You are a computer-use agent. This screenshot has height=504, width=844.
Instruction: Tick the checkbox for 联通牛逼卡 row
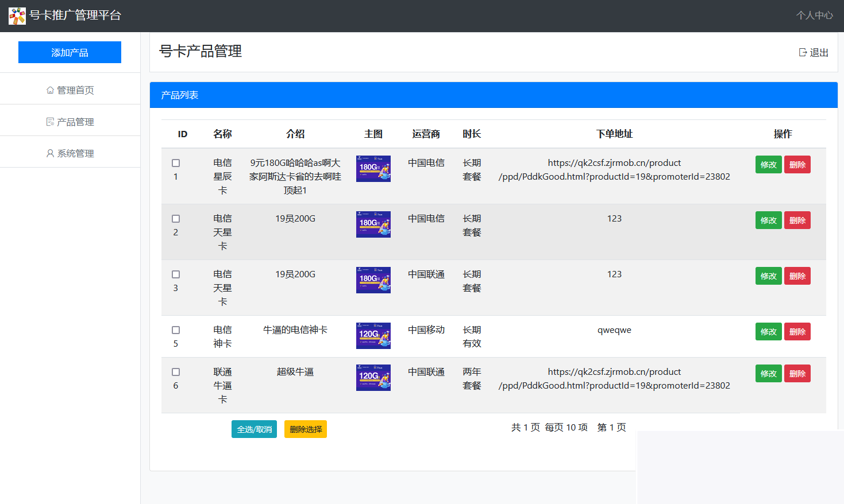175,371
